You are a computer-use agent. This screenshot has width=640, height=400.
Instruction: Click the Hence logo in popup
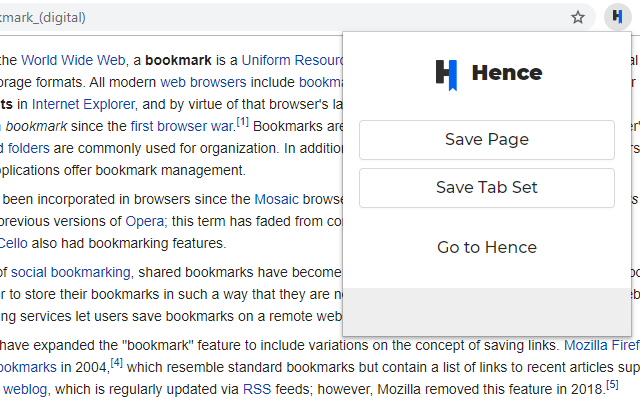(x=489, y=73)
